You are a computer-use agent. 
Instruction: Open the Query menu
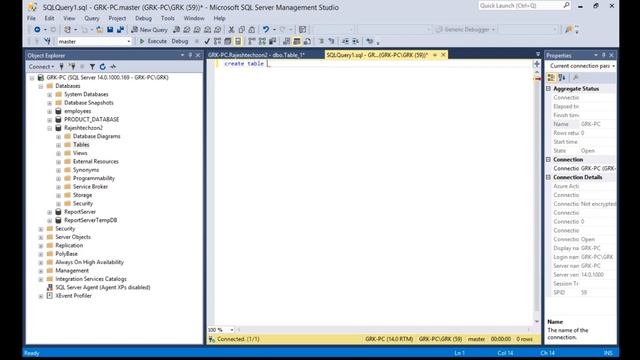tap(91, 18)
